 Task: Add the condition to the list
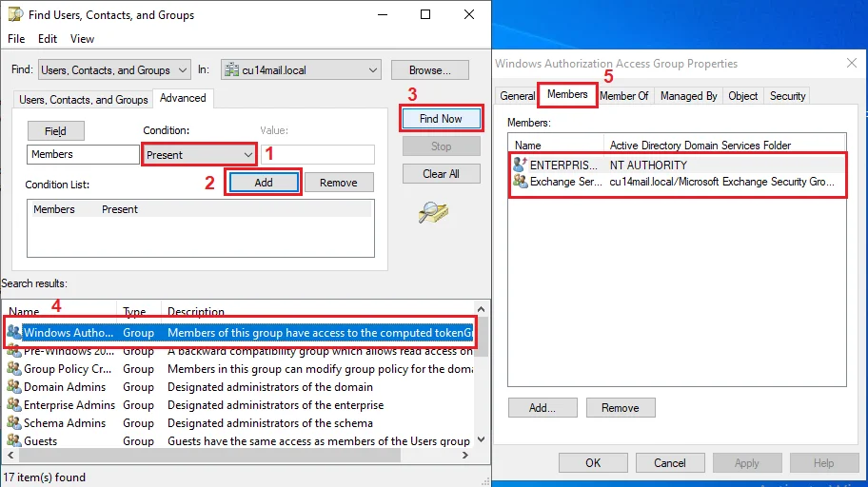tap(264, 182)
